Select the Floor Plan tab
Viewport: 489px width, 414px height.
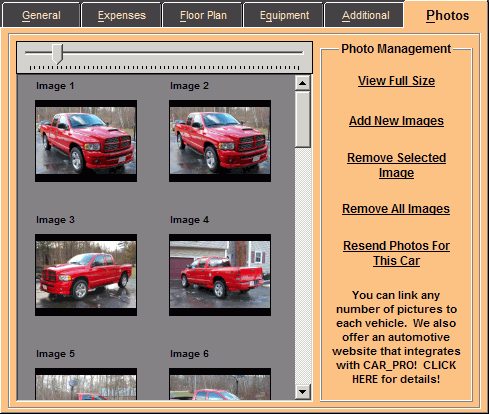(x=203, y=15)
